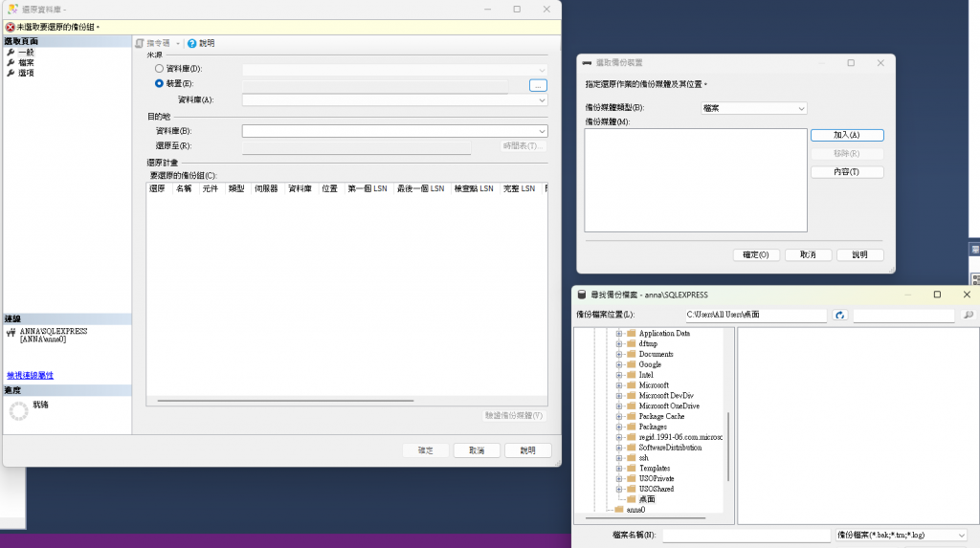Click horizontal scrollbar under folder tree
Screen dimensions: 980x548
646,518
